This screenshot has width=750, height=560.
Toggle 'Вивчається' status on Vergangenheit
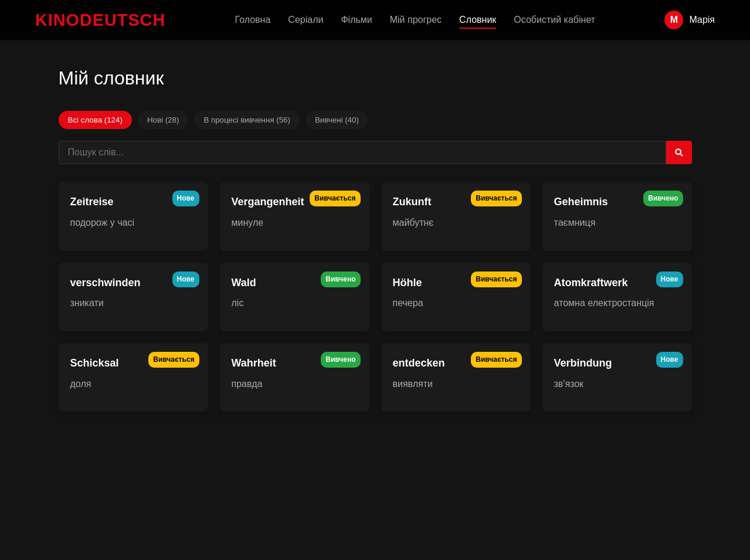click(334, 198)
